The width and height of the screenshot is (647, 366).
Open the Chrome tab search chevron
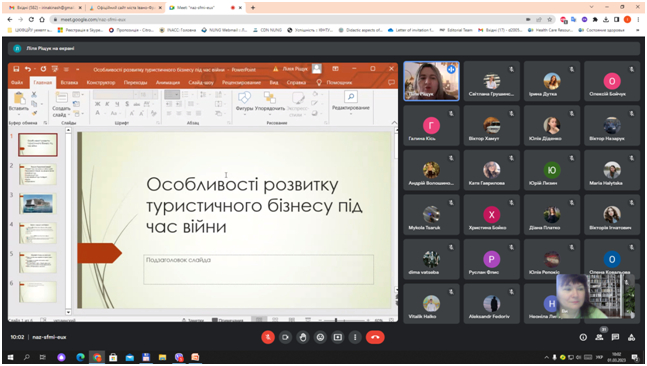pos(591,7)
